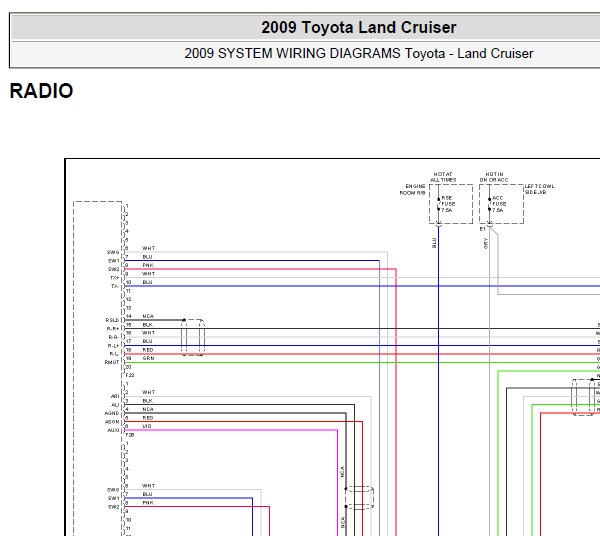Click the magenta AUXI wire line

[x=231, y=430]
